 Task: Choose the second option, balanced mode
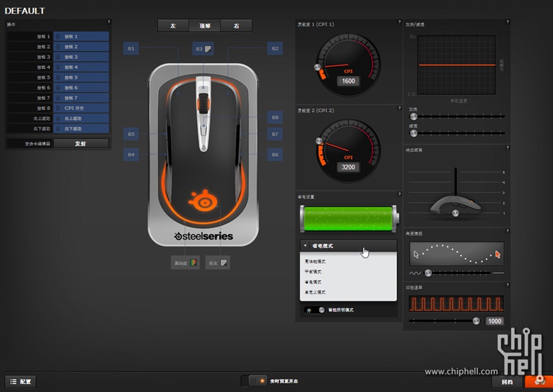click(x=348, y=271)
